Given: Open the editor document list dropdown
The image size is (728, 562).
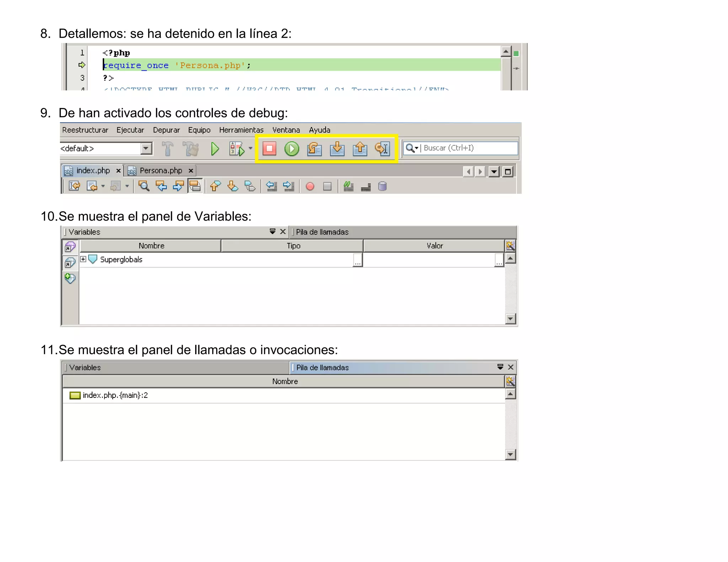Looking at the screenshot, I should [494, 172].
